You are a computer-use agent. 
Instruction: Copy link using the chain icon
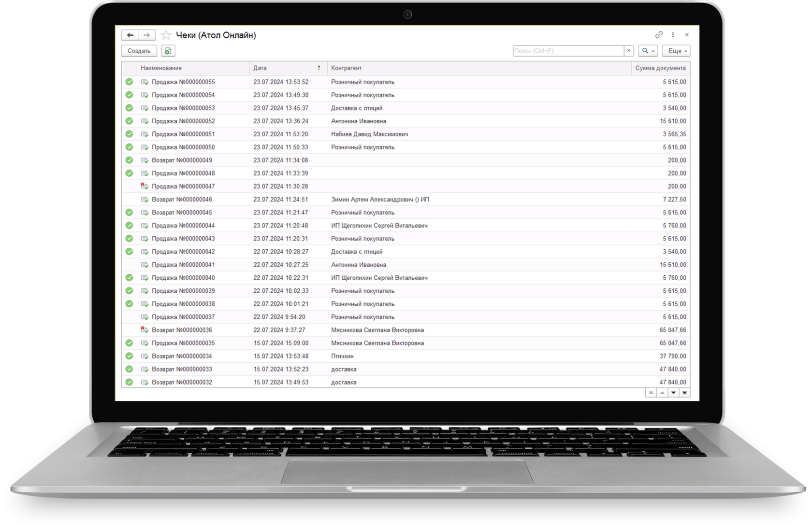coord(659,35)
